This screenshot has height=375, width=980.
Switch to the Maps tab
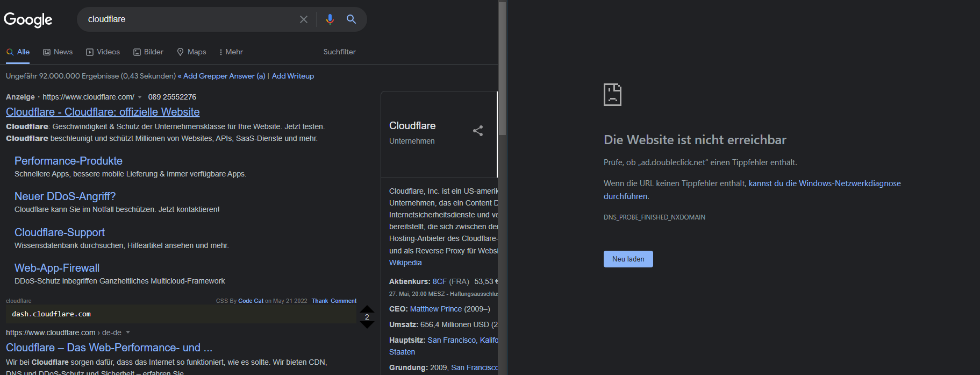coord(191,52)
